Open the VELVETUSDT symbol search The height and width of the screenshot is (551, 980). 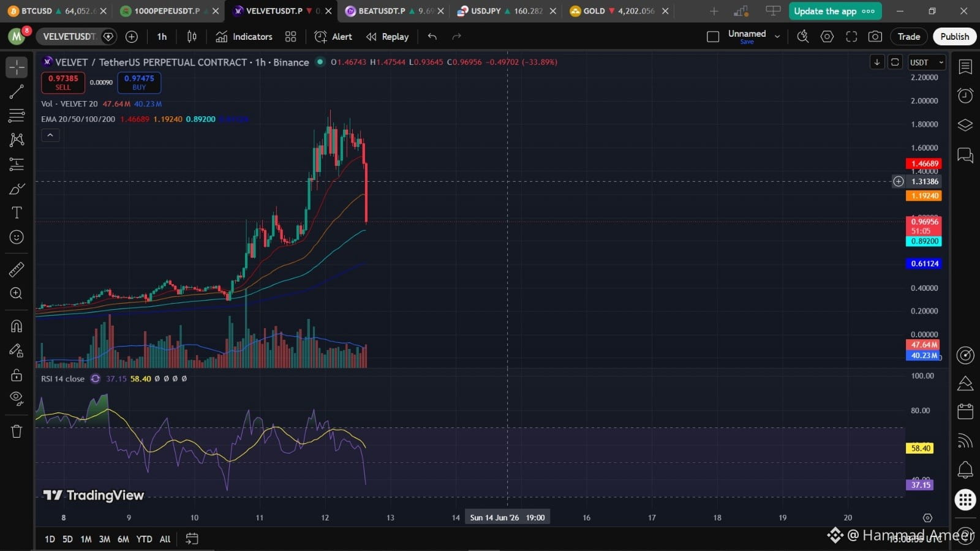coord(69,37)
